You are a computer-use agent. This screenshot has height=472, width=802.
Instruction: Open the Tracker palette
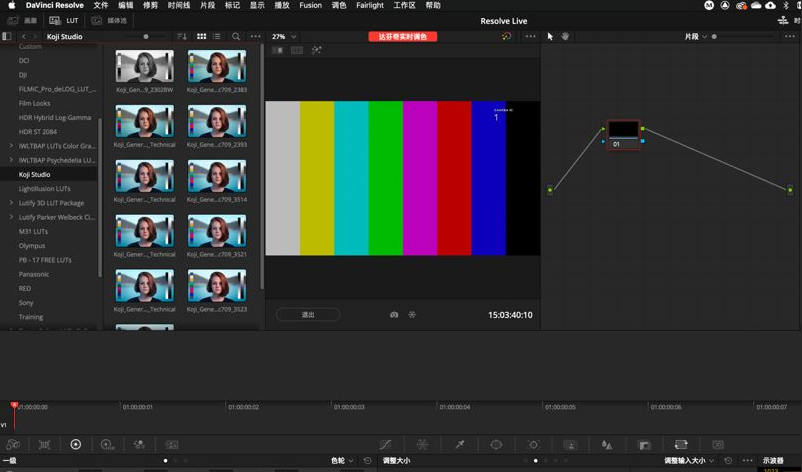(x=533, y=444)
